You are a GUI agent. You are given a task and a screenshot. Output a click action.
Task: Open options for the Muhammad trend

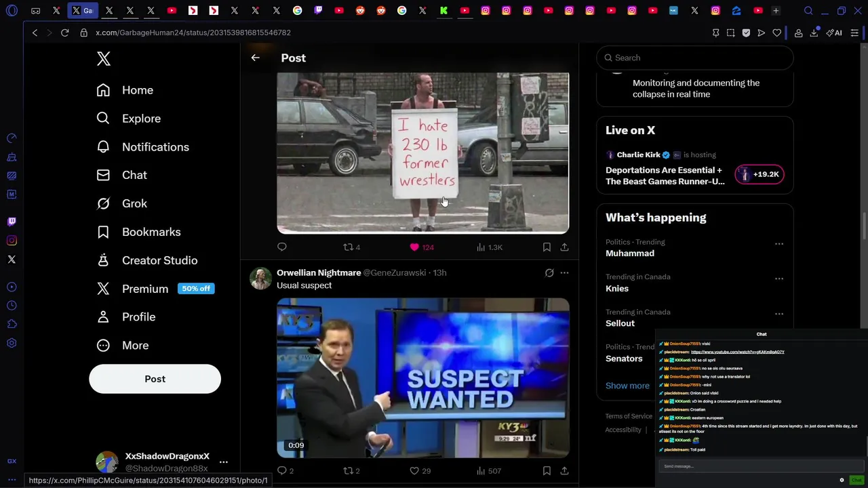779,243
